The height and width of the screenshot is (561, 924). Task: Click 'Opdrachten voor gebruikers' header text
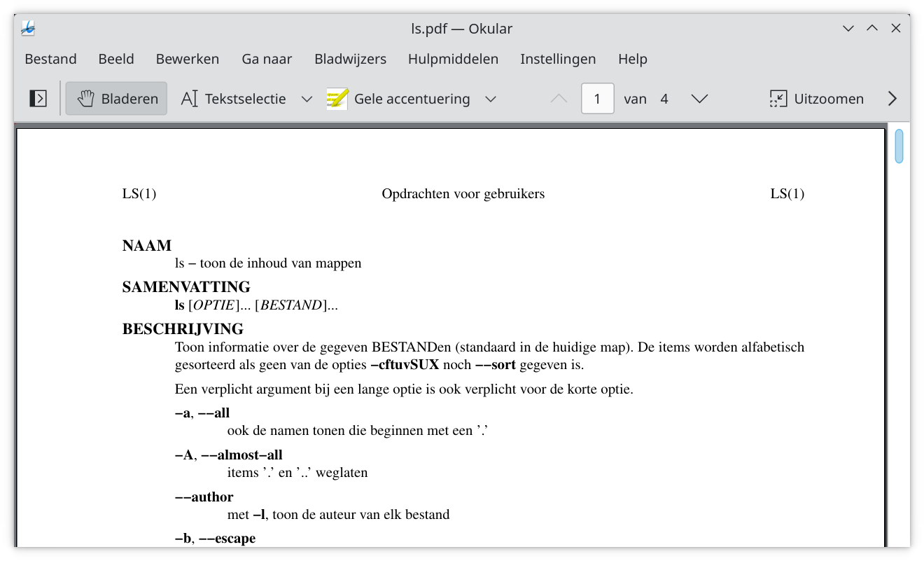pyautogui.click(x=463, y=194)
